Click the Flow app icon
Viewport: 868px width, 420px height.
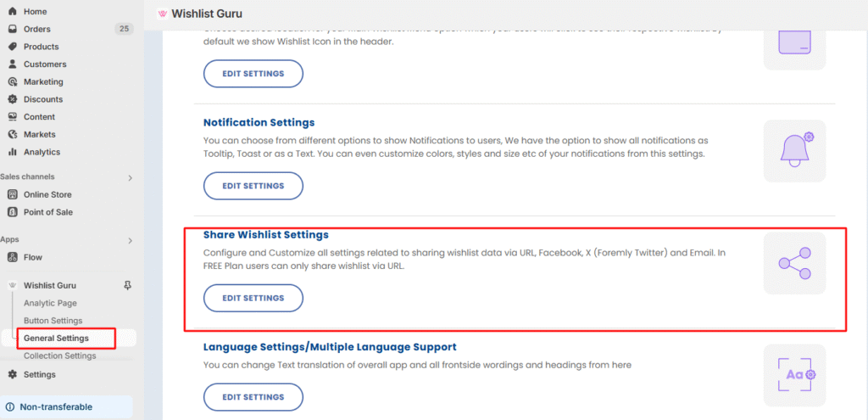point(13,257)
